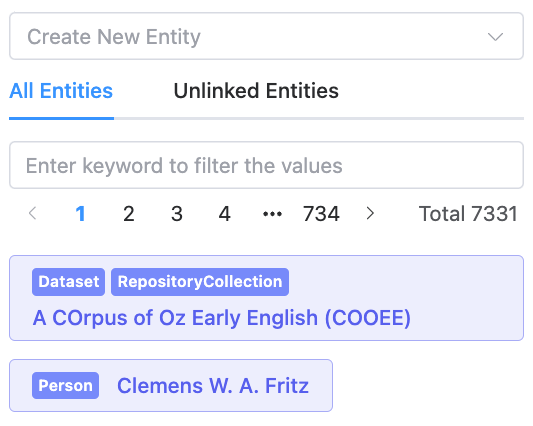Click the RepositoryCollection type tag

[200, 282]
